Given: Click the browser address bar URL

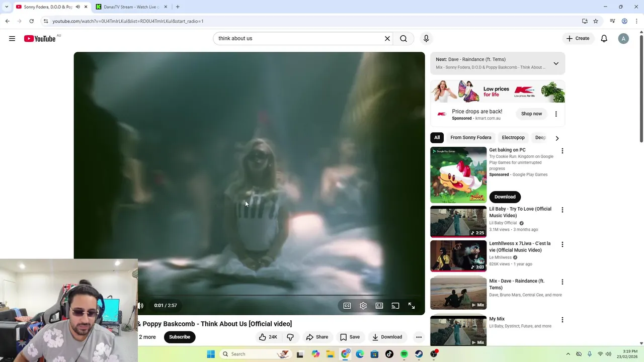Looking at the screenshot, I should click(x=128, y=21).
